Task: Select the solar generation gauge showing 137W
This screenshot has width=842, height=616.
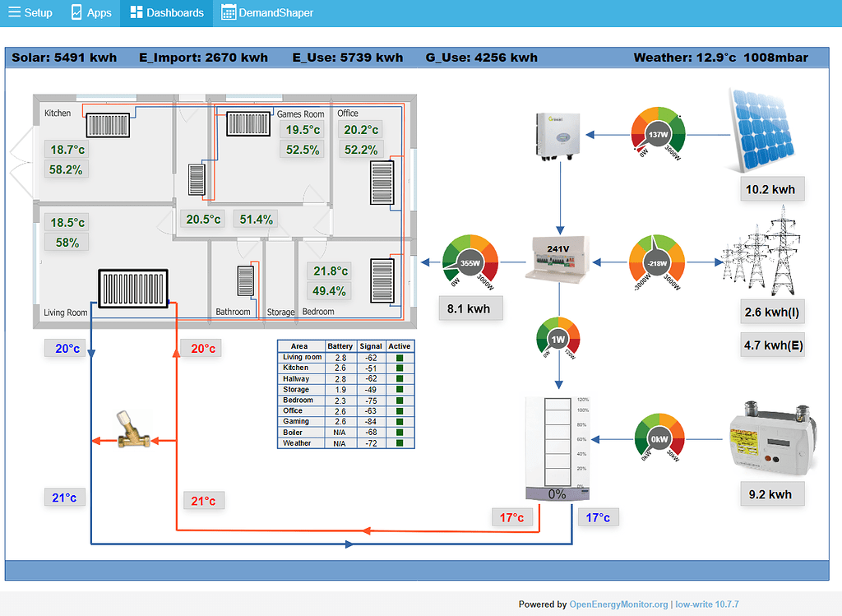Action: [657, 134]
